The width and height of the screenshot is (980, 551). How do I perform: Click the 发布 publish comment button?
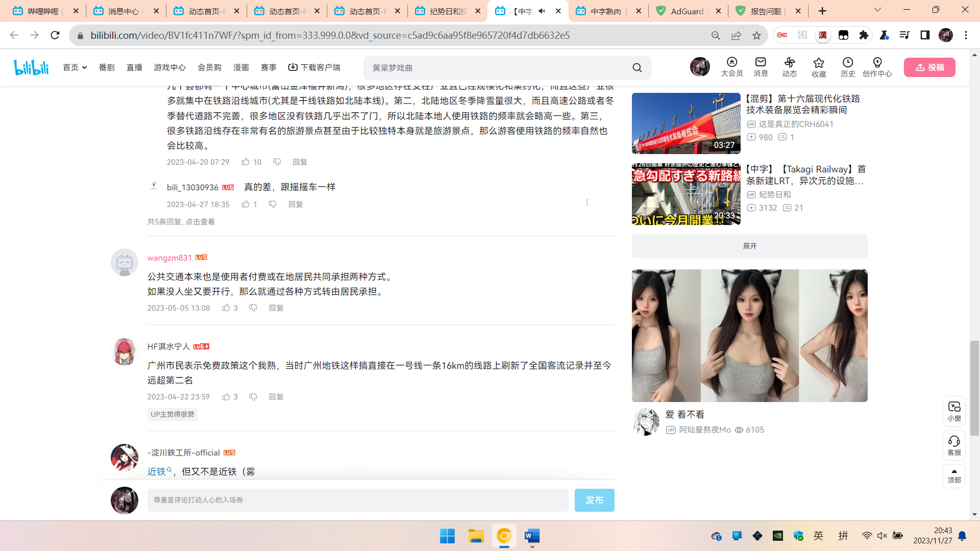594,500
